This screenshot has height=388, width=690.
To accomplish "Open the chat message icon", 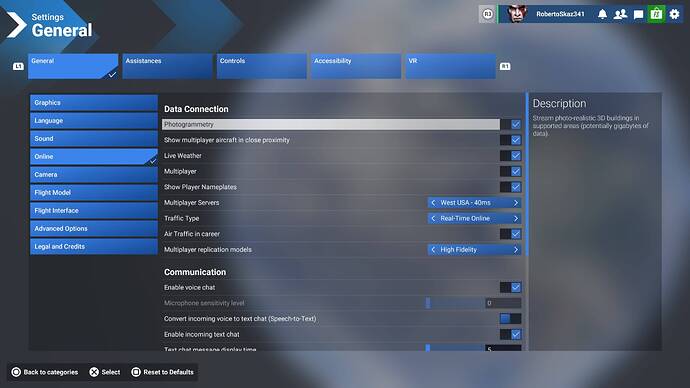I will pyautogui.click(x=638, y=15).
